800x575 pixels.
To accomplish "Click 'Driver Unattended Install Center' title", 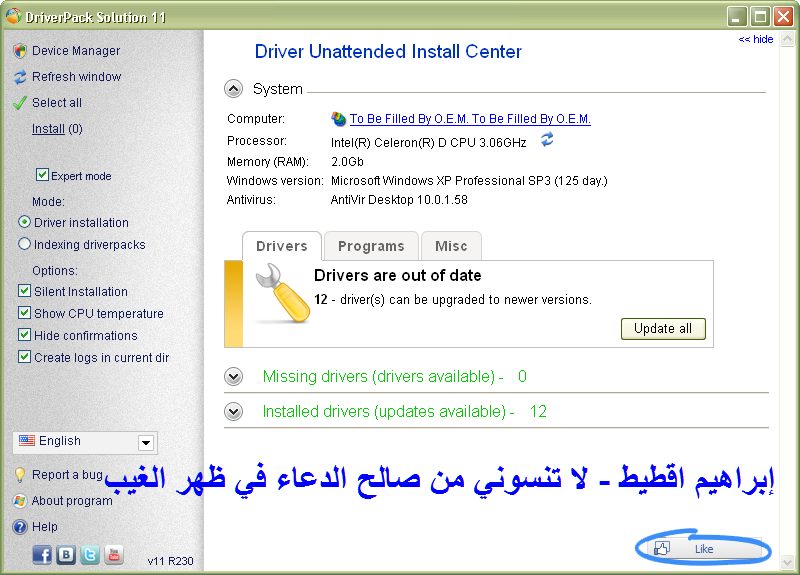I will [x=388, y=52].
